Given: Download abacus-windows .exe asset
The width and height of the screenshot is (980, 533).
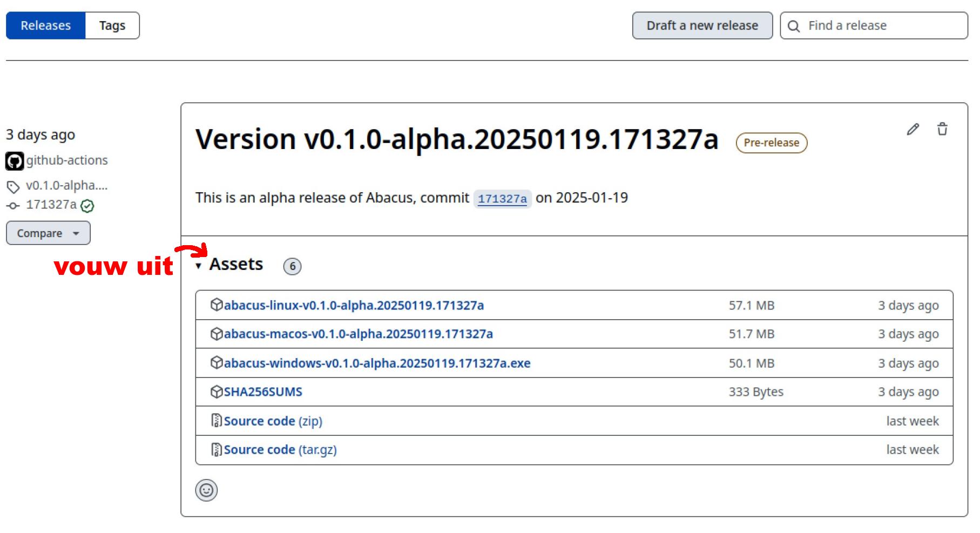Looking at the screenshot, I should click(377, 363).
